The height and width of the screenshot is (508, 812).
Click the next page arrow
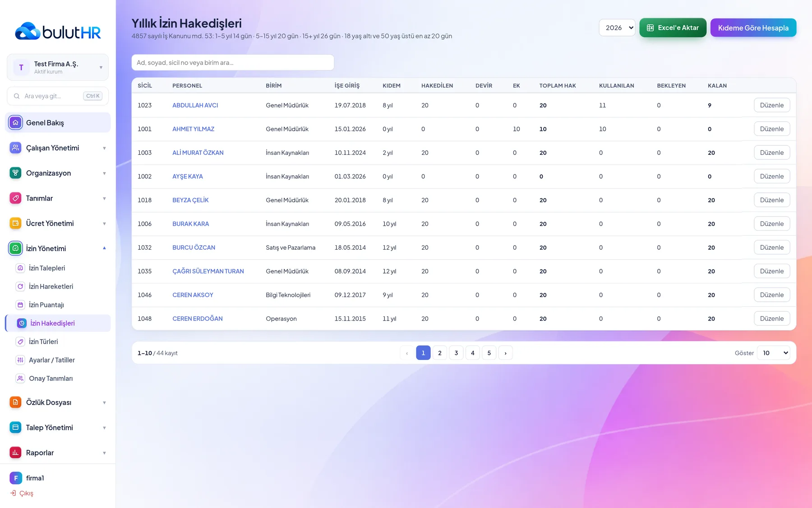click(x=505, y=353)
